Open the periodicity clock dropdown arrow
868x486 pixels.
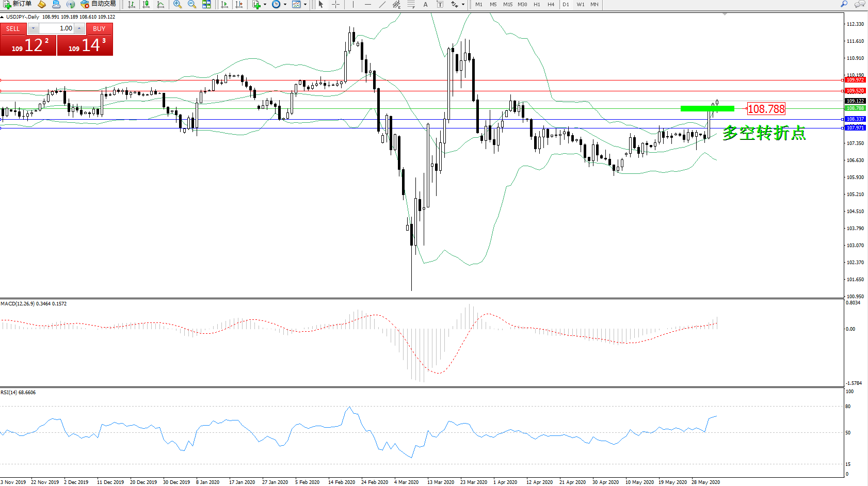pos(285,5)
